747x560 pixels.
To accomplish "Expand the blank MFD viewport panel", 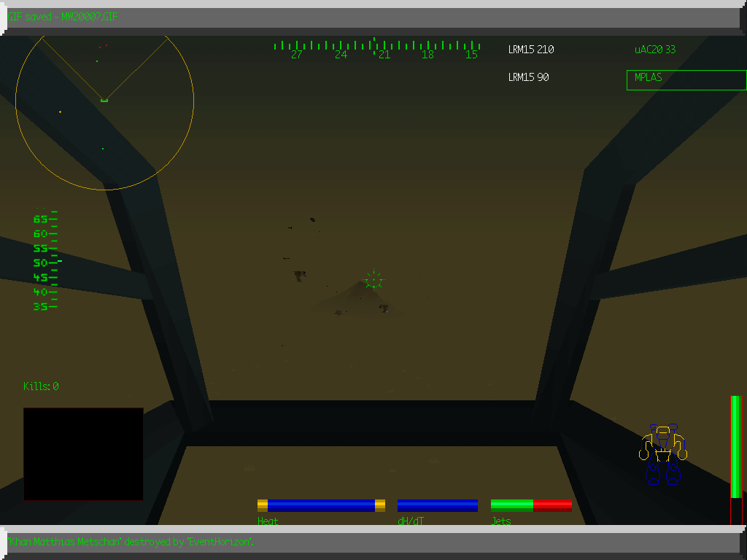I will coord(83,453).
